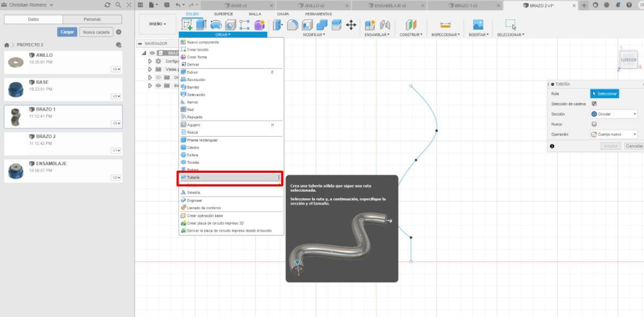The width and height of the screenshot is (644, 317).
Task: Switch to the ENSAMBLAJE v2 document tab
Action: pyautogui.click(x=389, y=5)
